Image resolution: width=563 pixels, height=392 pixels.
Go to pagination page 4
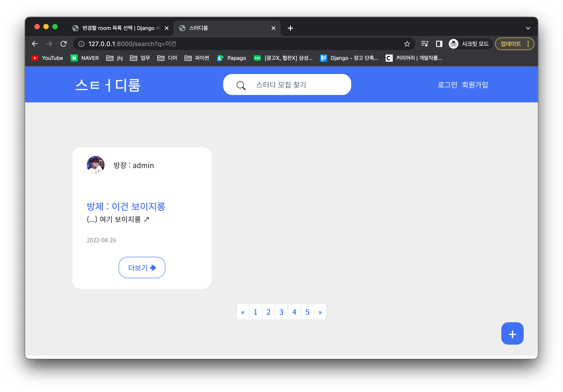pyautogui.click(x=294, y=312)
